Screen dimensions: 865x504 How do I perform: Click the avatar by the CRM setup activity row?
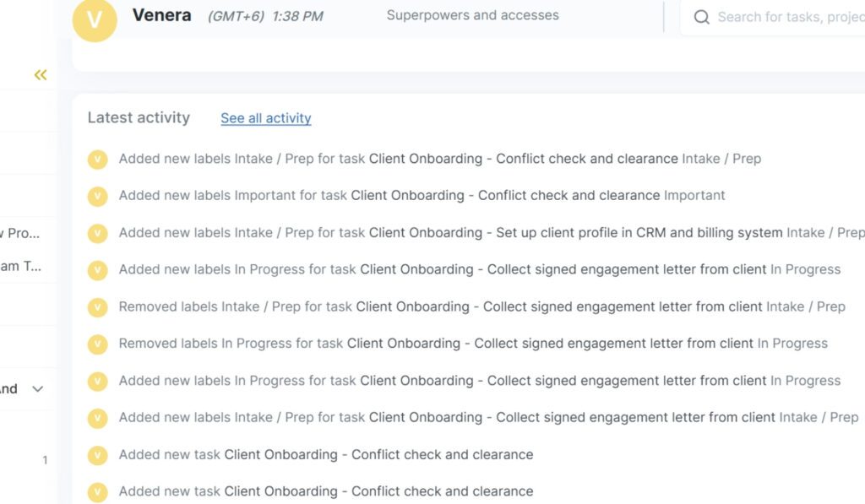coord(97,233)
